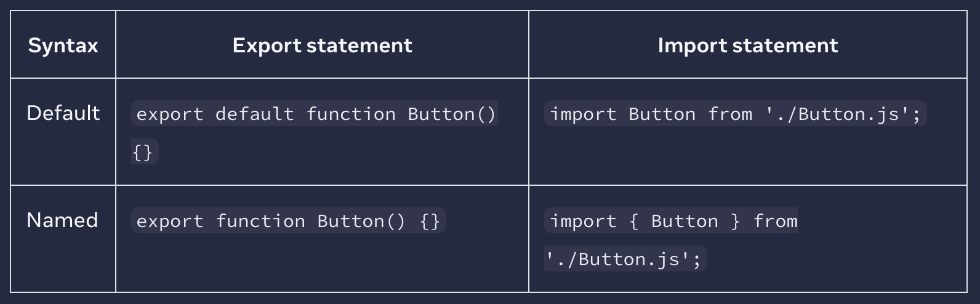Click the word export in Named row code
This screenshot has width=980, height=304.
[169, 221]
